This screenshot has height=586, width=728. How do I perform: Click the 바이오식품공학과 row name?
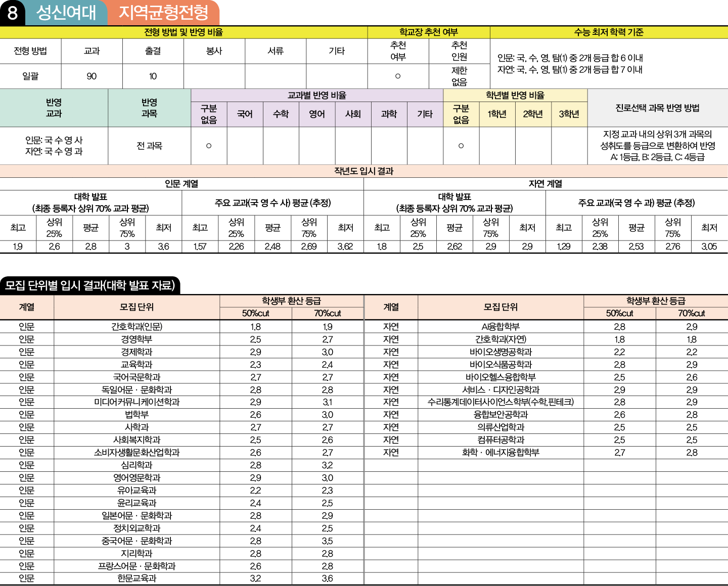tap(500, 365)
